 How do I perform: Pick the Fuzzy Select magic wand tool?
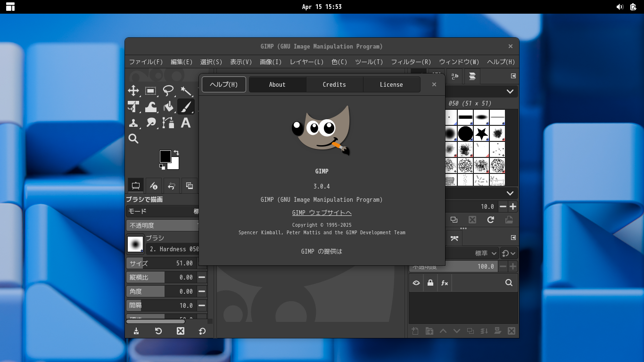pos(186,91)
